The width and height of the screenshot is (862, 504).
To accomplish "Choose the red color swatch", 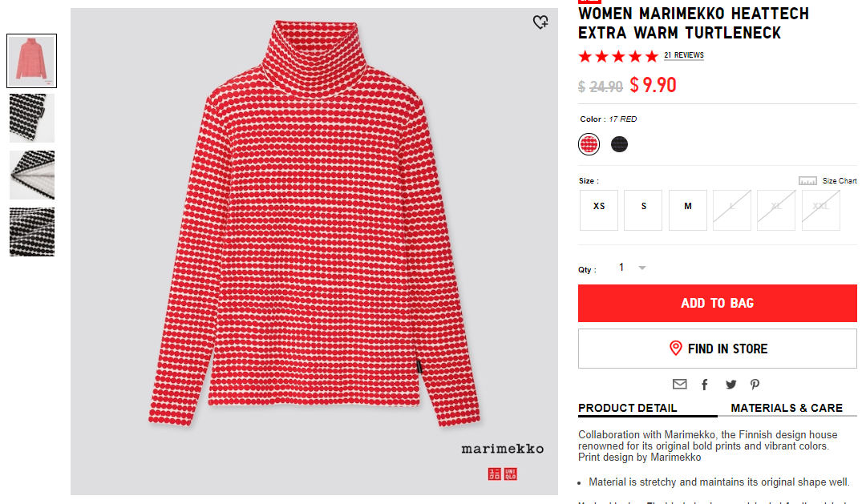I will point(589,144).
